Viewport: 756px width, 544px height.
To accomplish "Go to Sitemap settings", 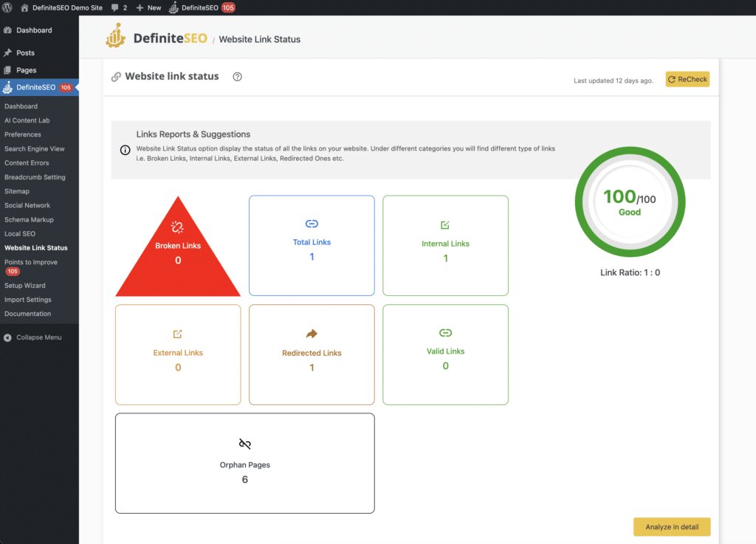I will [x=17, y=191].
